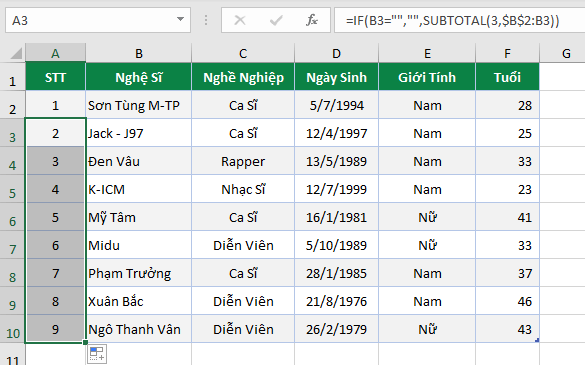Screen dimensions: 585x365
Task: Select row 9 header
Action: click(x=12, y=301)
